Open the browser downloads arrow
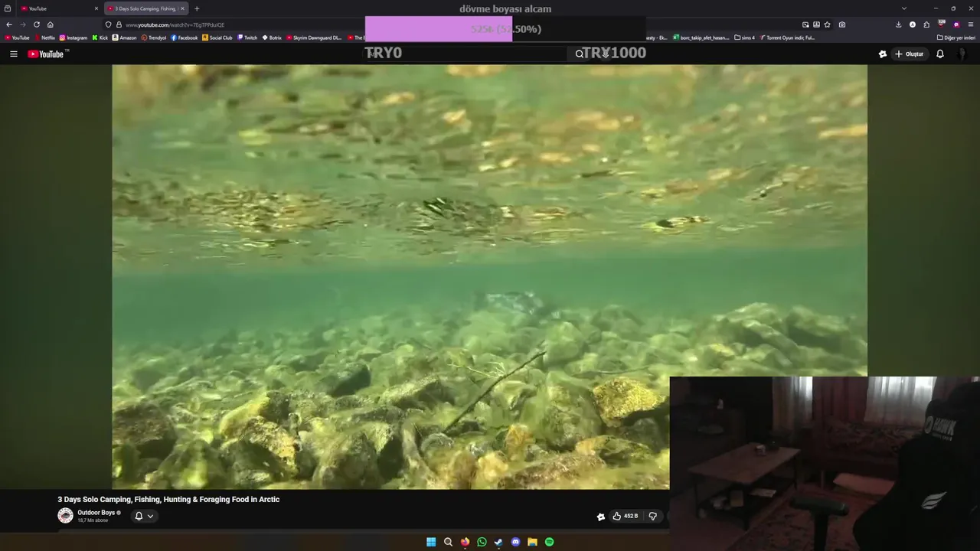This screenshot has height=551, width=980. pyautogui.click(x=898, y=24)
